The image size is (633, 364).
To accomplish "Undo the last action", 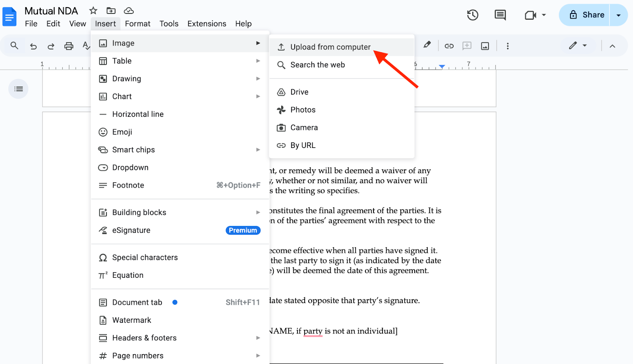I will [x=33, y=46].
